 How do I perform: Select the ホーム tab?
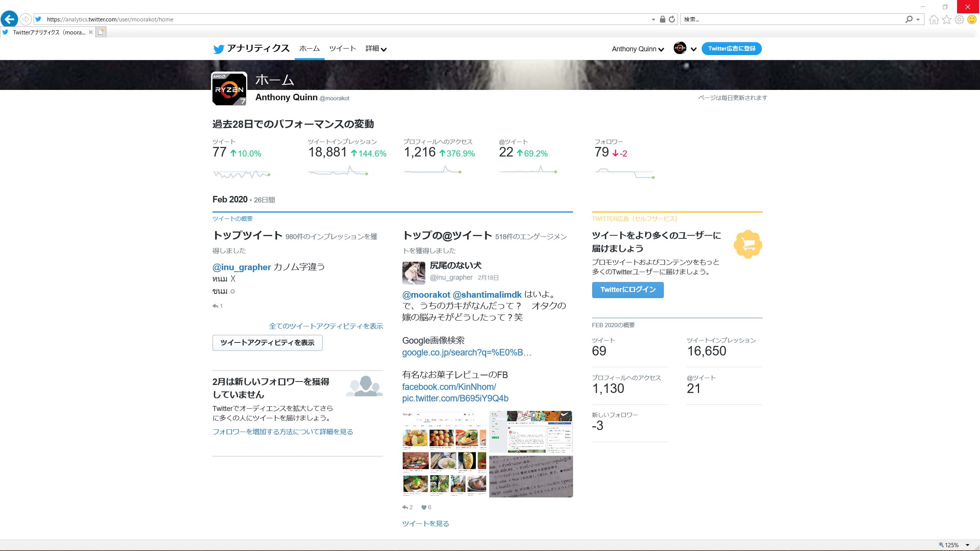pyautogui.click(x=309, y=49)
